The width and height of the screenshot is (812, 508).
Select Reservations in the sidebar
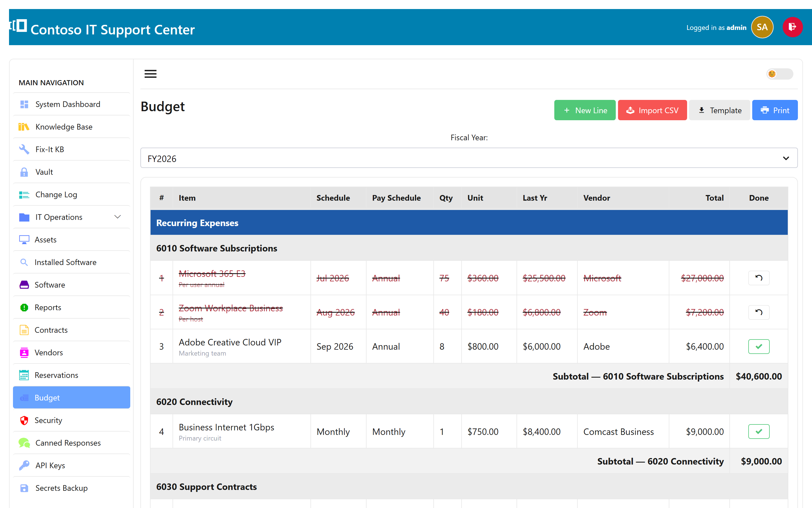pos(71,375)
